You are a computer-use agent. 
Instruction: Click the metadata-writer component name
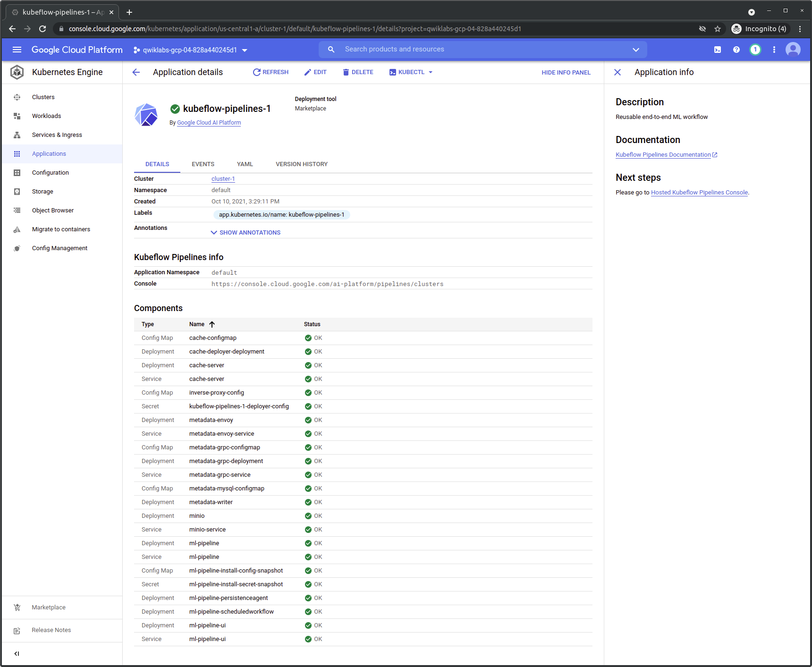click(x=211, y=502)
